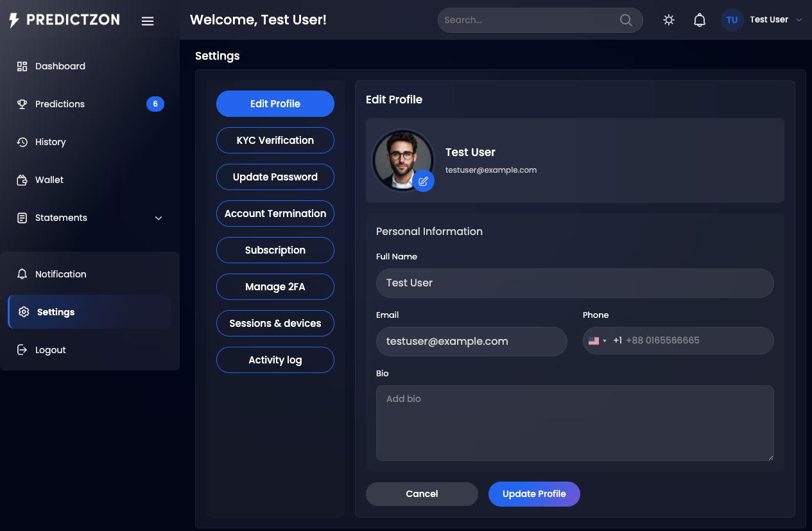Open the Sessions & devices tab
812x531 pixels.
coord(275,324)
